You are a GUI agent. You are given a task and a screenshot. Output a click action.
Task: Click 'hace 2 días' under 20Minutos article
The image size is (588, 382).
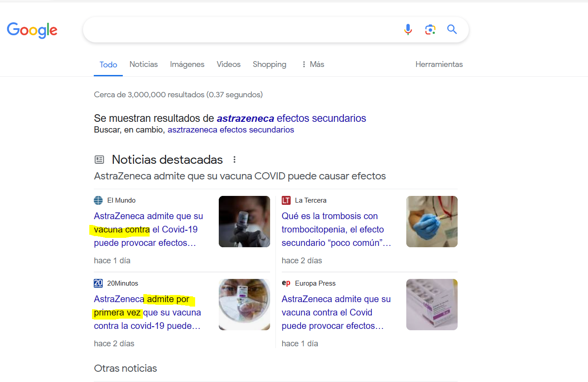[x=114, y=344]
